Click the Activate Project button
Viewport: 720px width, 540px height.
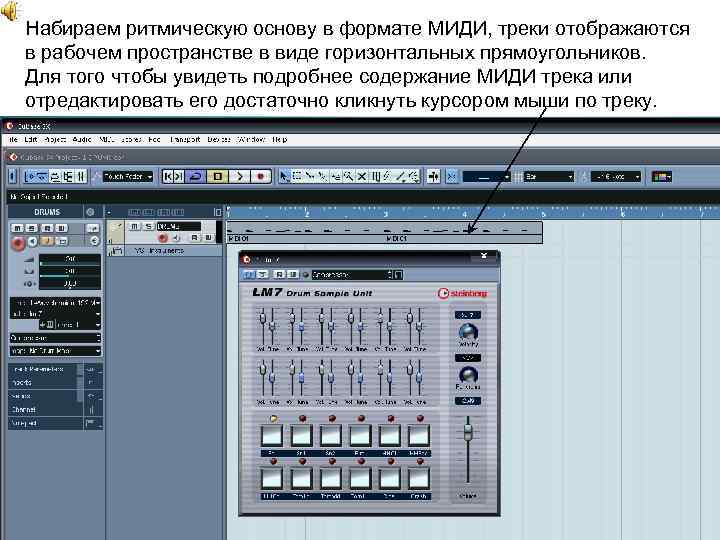pyautogui.click(x=13, y=176)
